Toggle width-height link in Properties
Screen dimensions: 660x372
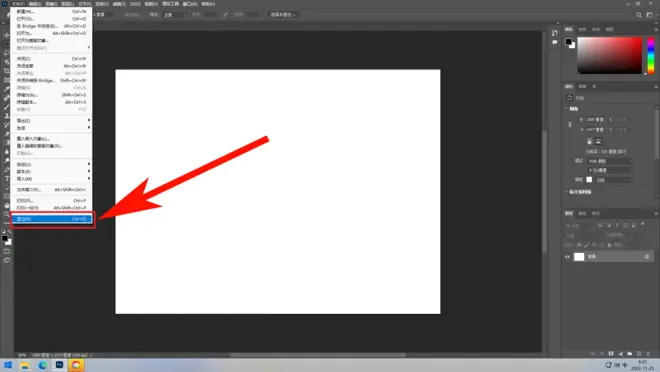pos(570,125)
